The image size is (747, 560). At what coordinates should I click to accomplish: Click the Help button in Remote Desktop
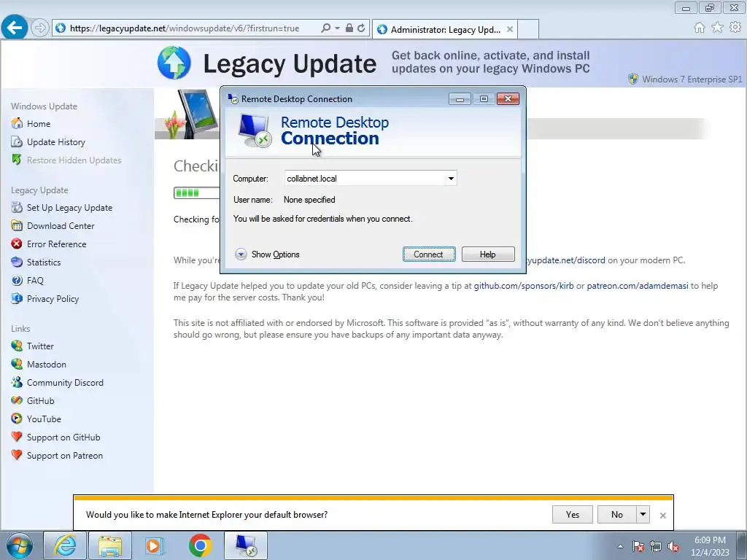click(488, 254)
